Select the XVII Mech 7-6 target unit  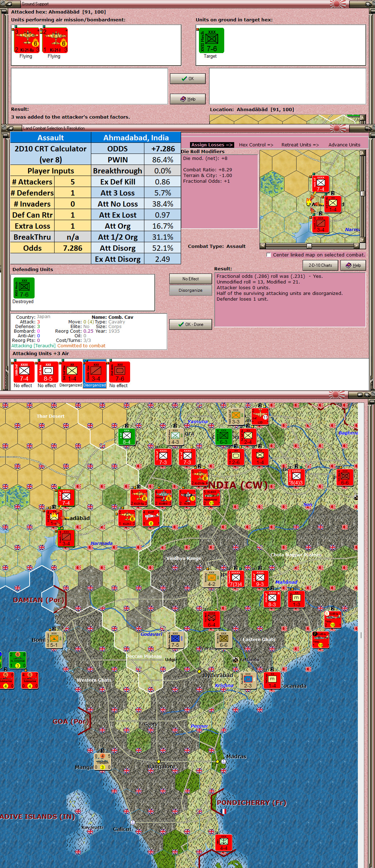[211, 41]
